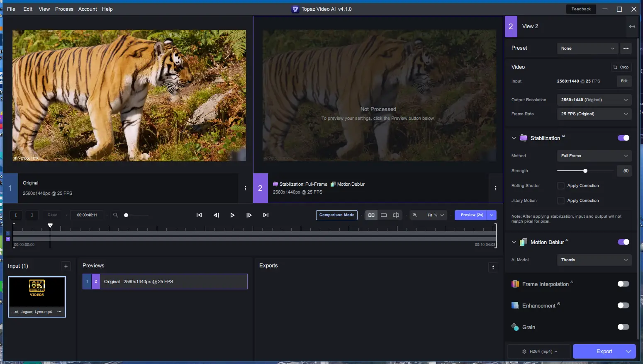Viewport: 643px width, 364px height.
Task: Select side-by-side view layout icon
Action: [x=371, y=215]
